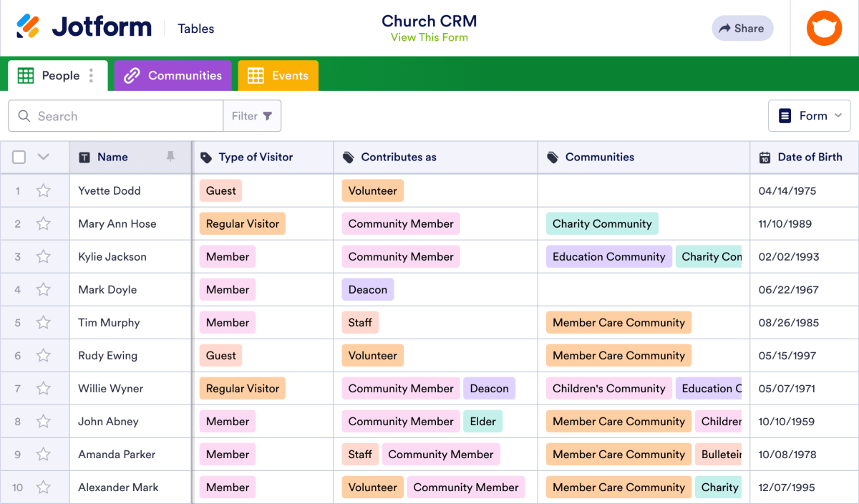Open the chevron next to the select-all checkbox
This screenshot has width=859, height=504.
(43, 157)
